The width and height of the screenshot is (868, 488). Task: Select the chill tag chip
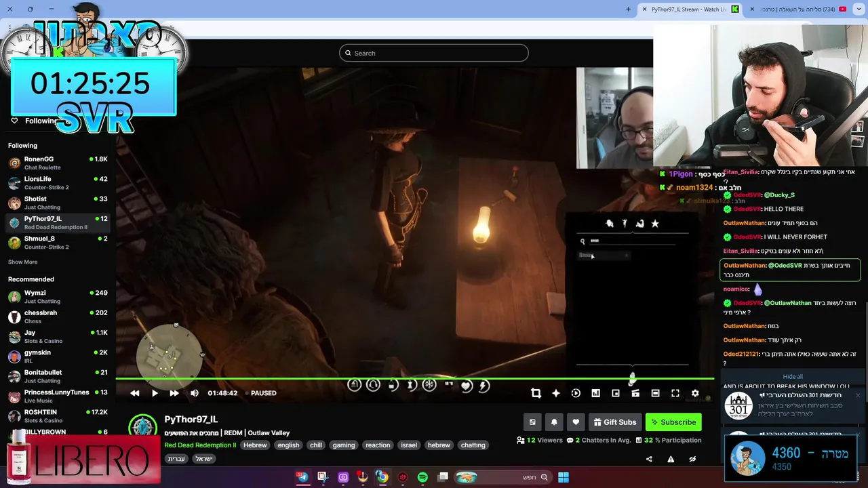pos(316,445)
